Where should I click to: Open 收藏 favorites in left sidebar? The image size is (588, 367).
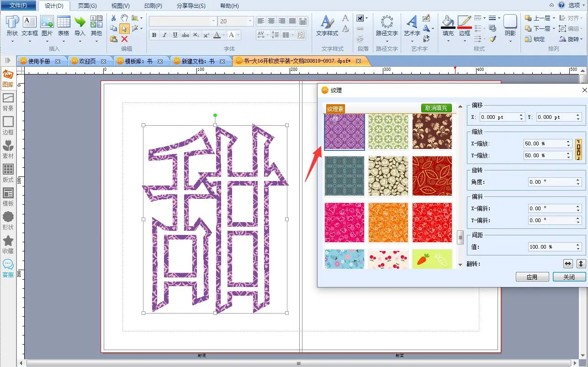8,245
